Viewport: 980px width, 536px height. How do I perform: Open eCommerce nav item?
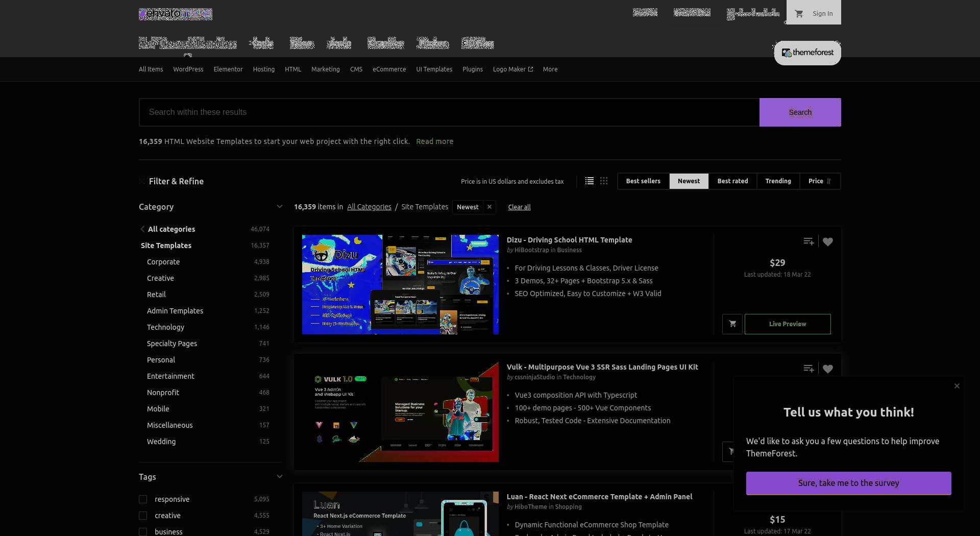389,69
